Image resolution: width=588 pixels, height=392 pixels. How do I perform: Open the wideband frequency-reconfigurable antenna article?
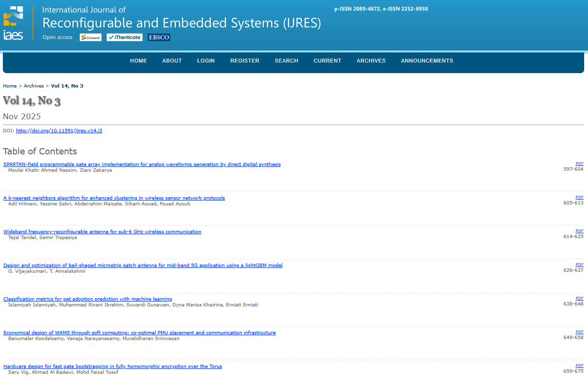pos(102,232)
